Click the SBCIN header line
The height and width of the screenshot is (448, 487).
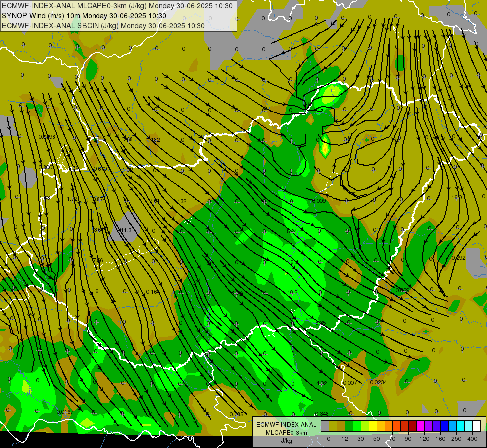[103, 26]
